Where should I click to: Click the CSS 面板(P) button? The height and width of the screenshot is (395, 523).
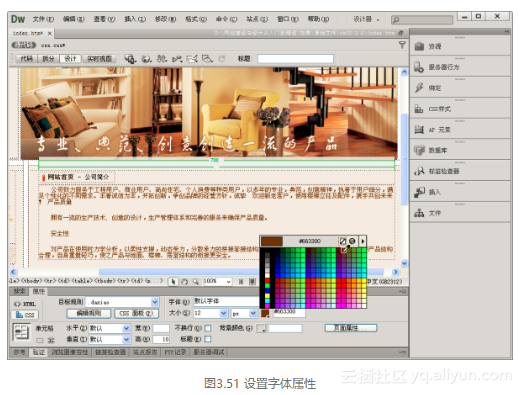pyautogui.click(x=136, y=314)
